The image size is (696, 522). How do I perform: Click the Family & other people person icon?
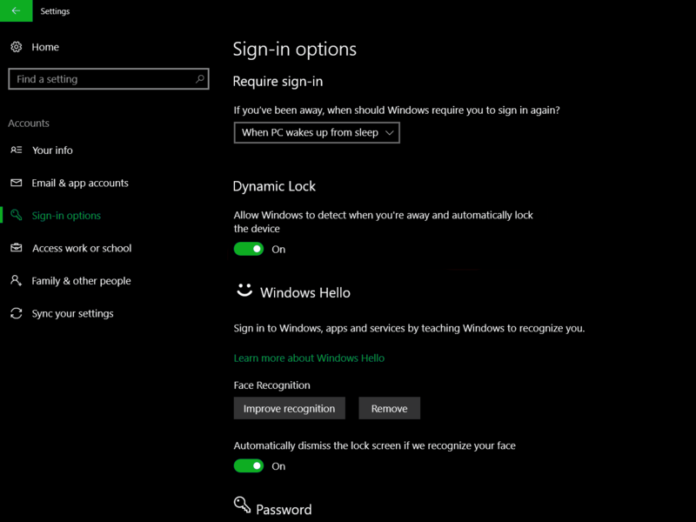(x=16, y=281)
